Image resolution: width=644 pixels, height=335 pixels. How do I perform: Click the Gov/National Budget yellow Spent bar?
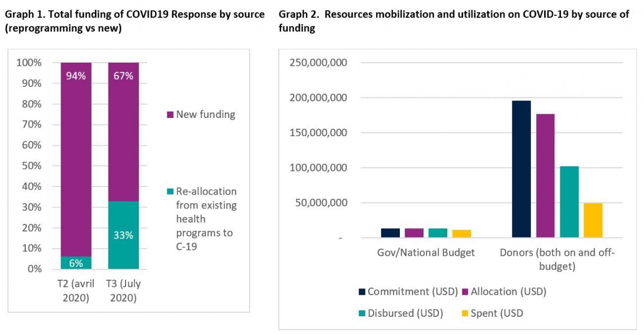point(462,234)
